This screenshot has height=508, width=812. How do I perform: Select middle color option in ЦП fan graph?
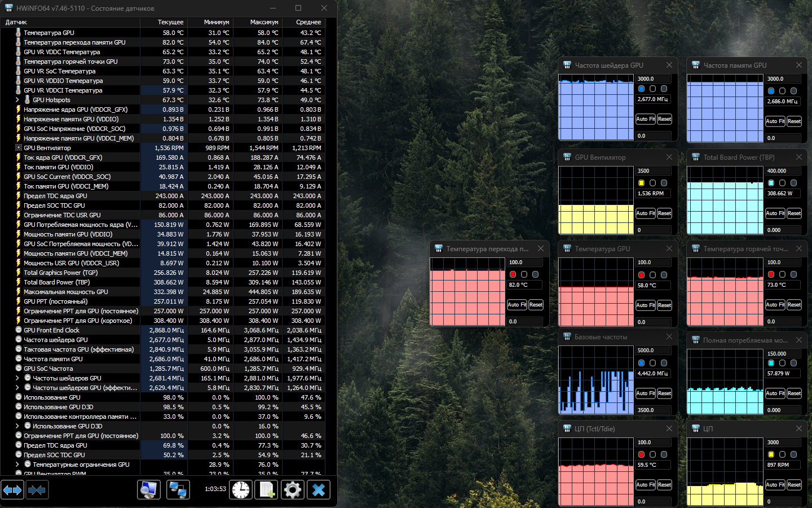coord(782,454)
